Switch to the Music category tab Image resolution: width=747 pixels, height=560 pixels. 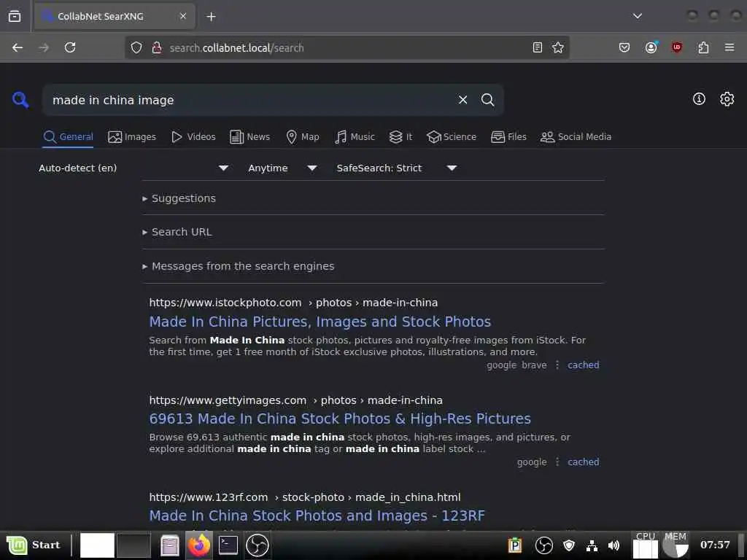355,137
